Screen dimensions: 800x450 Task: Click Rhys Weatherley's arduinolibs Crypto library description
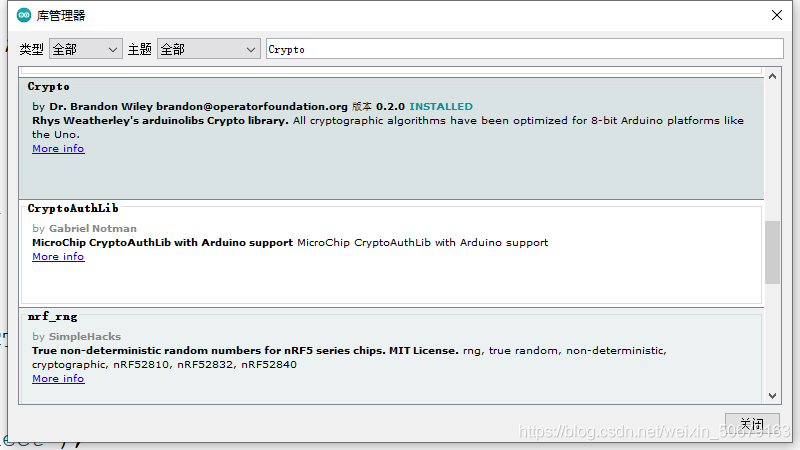click(x=160, y=120)
